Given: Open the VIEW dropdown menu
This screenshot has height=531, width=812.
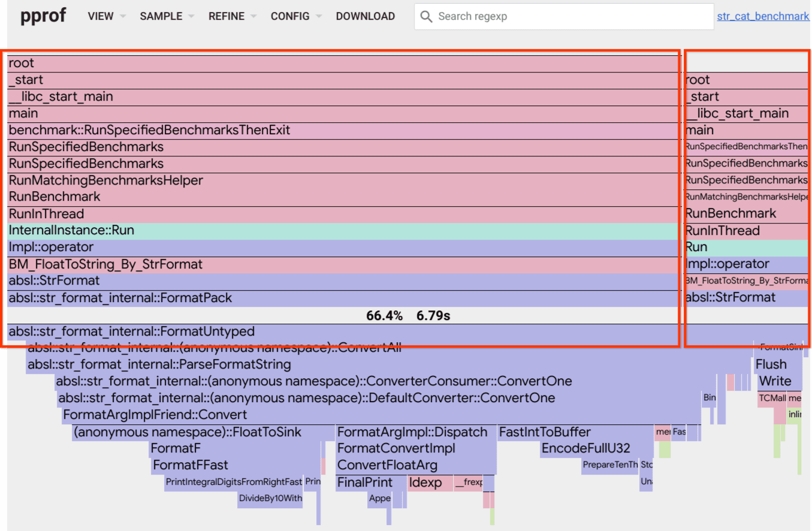Looking at the screenshot, I should click(106, 17).
